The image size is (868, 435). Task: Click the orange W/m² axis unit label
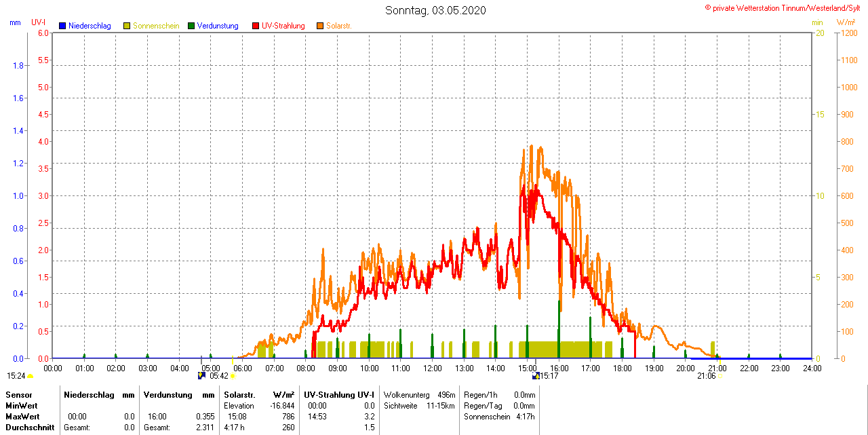click(x=846, y=22)
